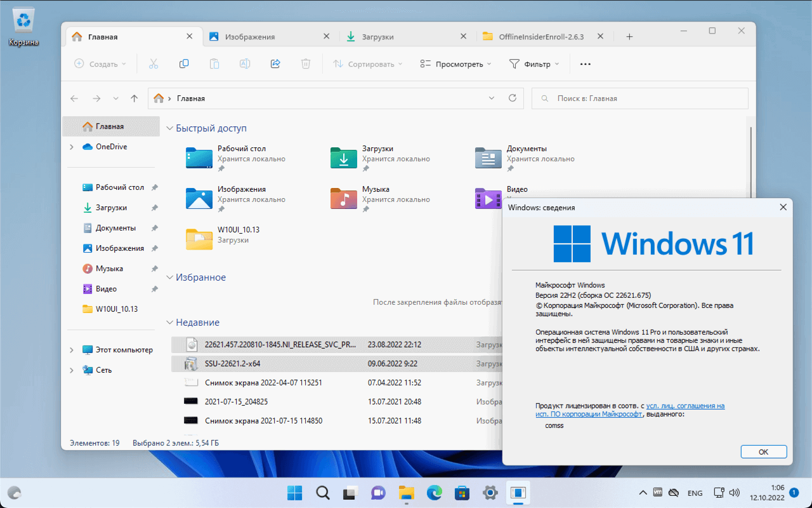The image size is (812, 508).
Task: Click the Paste clipboard icon in toolbar
Action: [214, 63]
